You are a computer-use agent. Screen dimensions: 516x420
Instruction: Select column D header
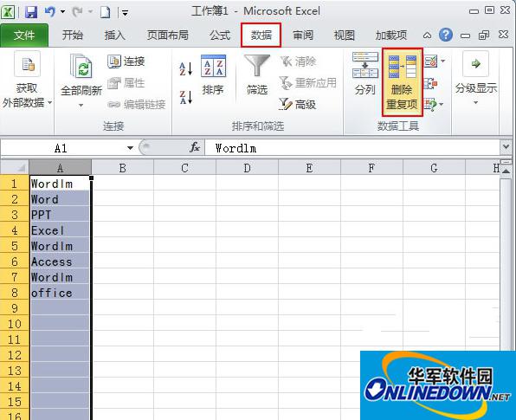click(x=247, y=167)
